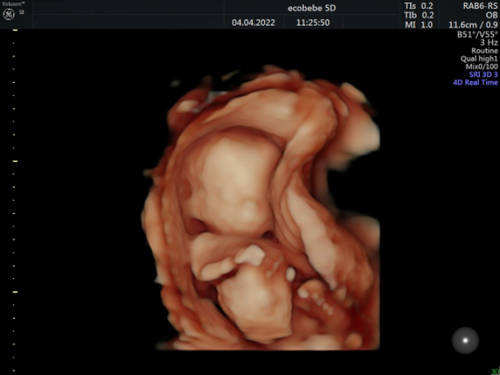The width and height of the screenshot is (500, 375).
Task: Click the RAB6-RS probe label
Action: pos(480,6)
